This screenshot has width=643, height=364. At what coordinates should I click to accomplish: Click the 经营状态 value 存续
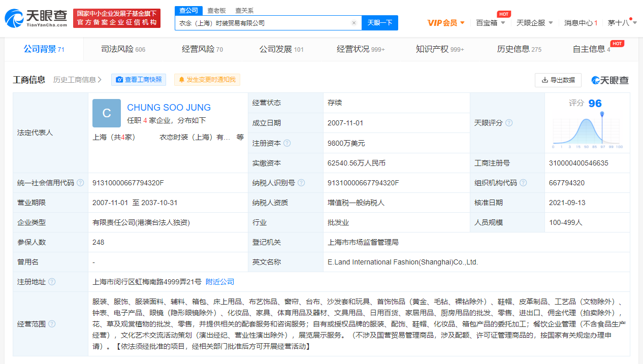tap(335, 103)
